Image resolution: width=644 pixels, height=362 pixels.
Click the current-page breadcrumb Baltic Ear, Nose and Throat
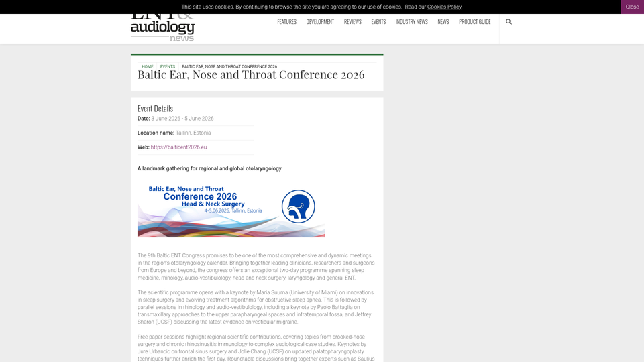click(229, 66)
